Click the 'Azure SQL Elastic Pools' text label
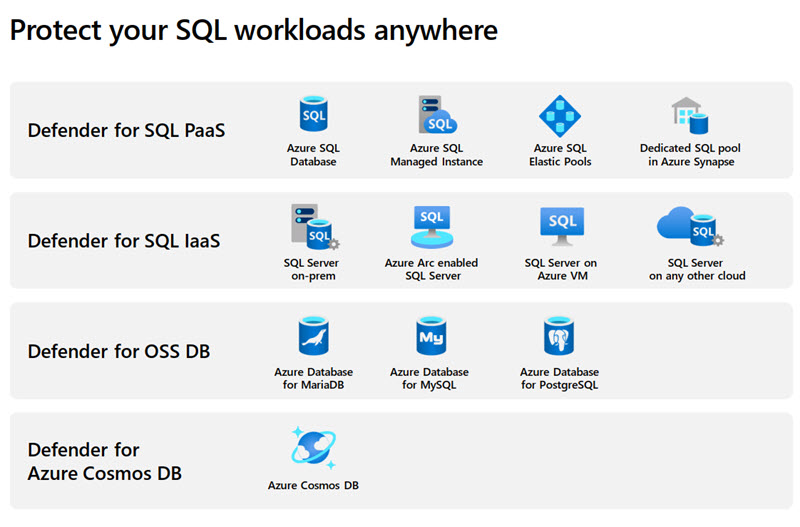The width and height of the screenshot is (800, 527). click(x=560, y=155)
